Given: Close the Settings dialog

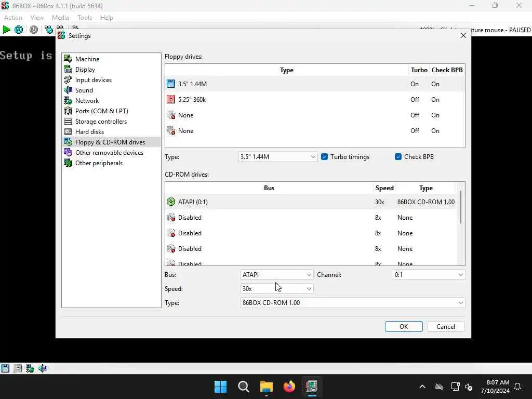Looking at the screenshot, I should (463, 35).
